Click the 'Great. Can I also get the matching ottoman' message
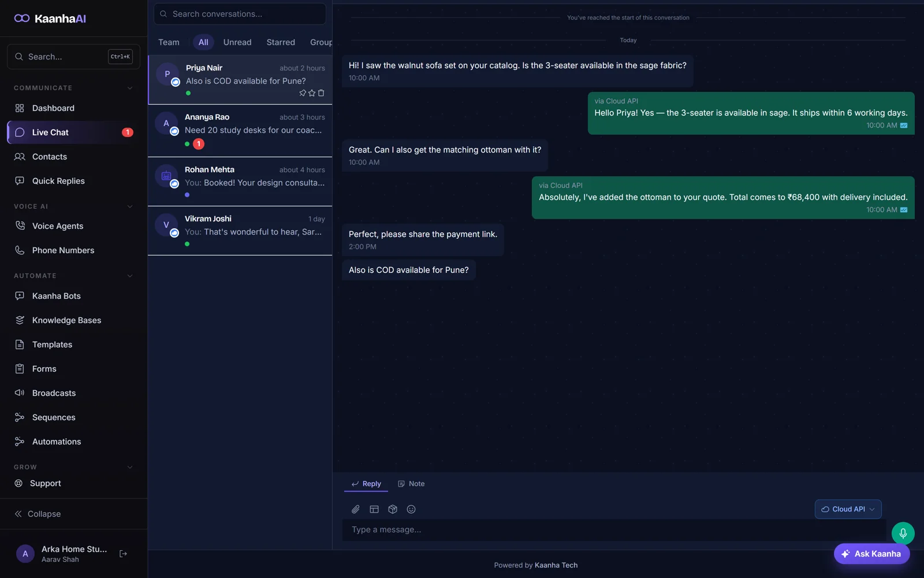 pyautogui.click(x=445, y=155)
